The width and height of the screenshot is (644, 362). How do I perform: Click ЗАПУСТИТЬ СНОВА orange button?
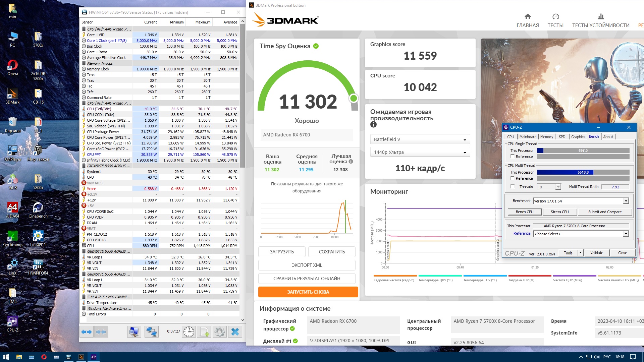[x=308, y=292]
